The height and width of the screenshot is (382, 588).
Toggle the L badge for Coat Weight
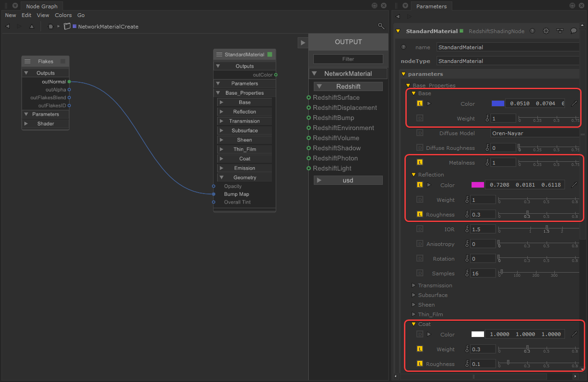tap(420, 349)
